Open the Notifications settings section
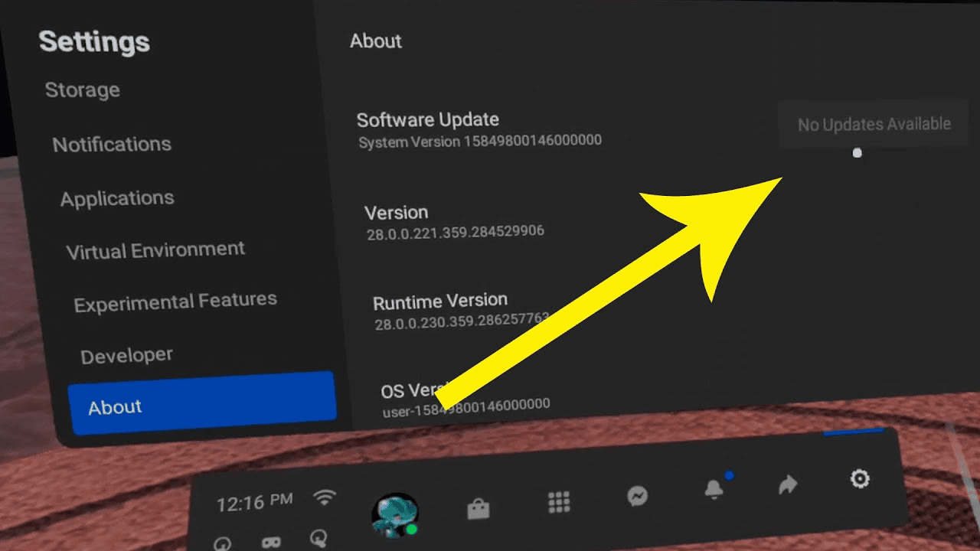Screen dimensions: 980x551 coord(112,144)
